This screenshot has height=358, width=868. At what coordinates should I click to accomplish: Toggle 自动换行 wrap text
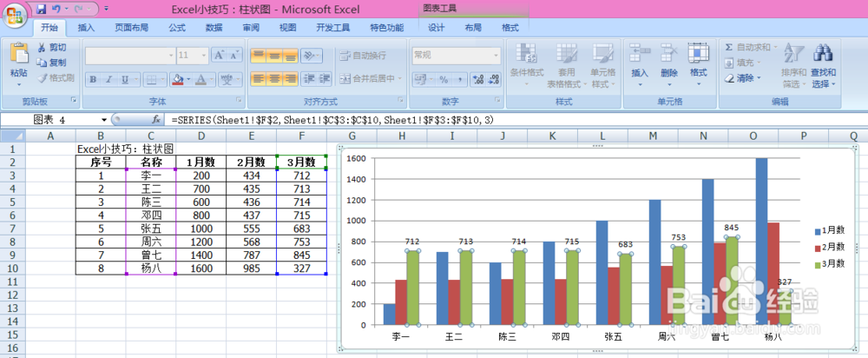(x=363, y=56)
